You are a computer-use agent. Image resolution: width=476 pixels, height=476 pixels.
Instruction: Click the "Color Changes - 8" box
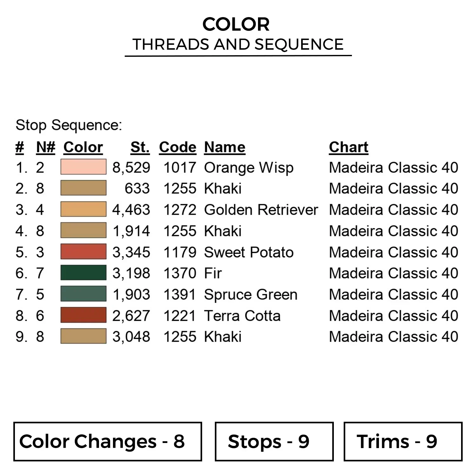pos(108,441)
